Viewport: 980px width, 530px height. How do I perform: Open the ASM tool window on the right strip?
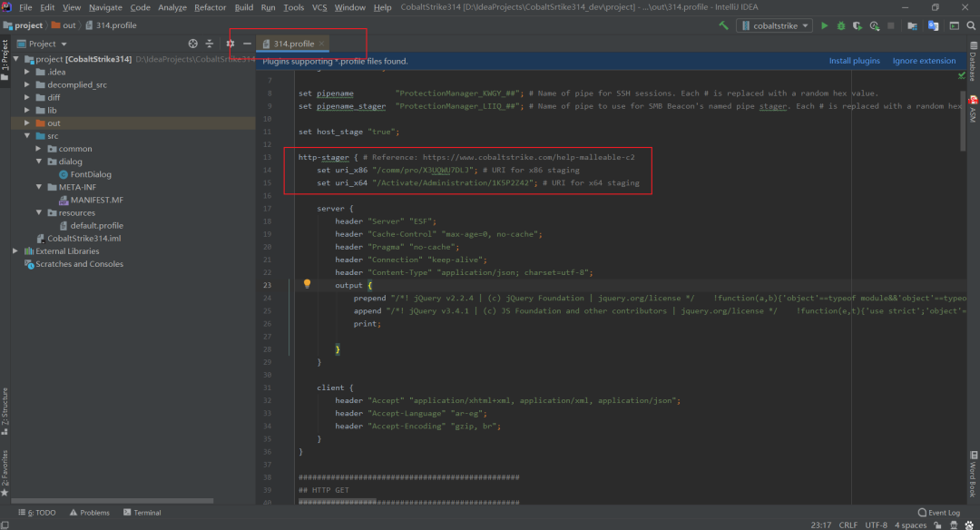(x=973, y=110)
